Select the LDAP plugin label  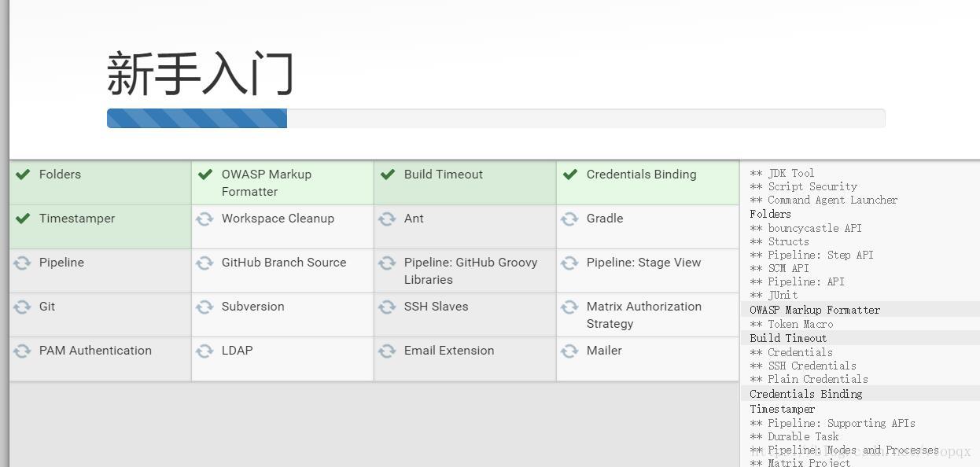(x=238, y=351)
